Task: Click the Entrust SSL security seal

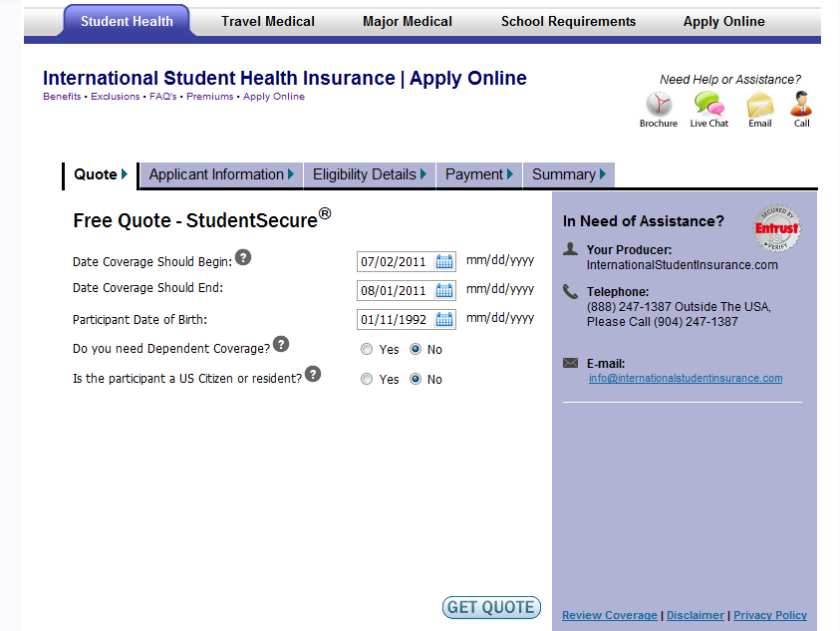Action: 777,228
